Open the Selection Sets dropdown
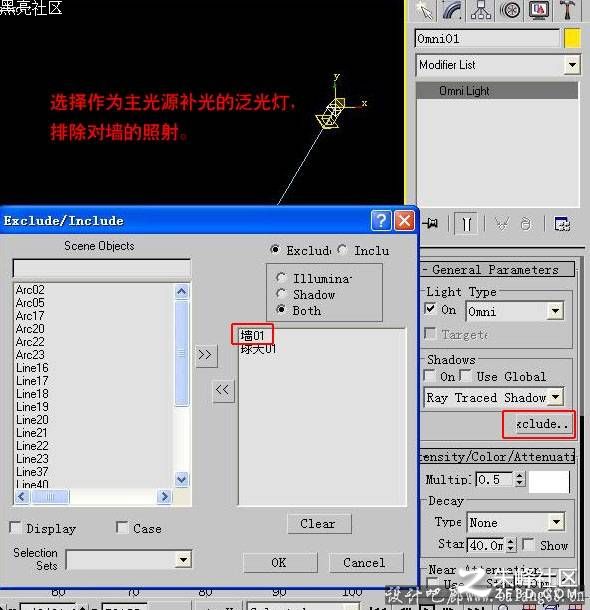 tap(183, 560)
